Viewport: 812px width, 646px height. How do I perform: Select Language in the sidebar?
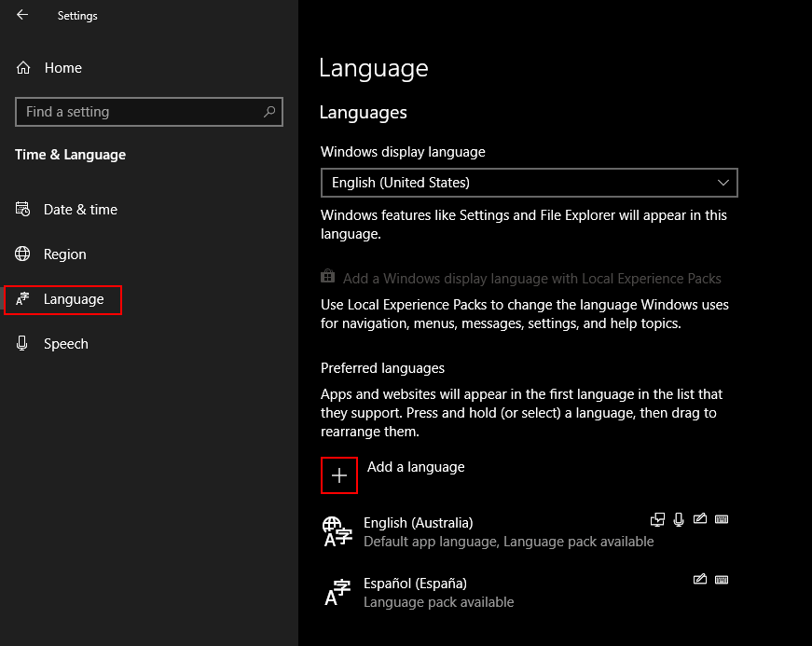click(62, 300)
